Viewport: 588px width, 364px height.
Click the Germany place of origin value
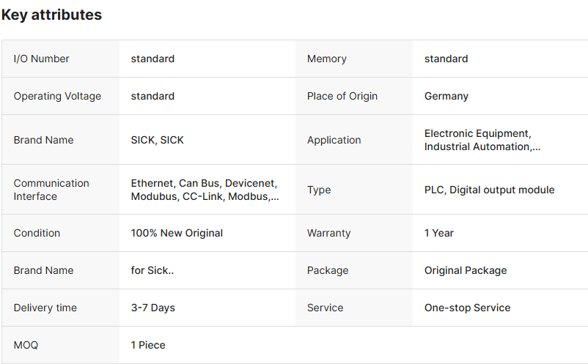pyautogui.click(x=446, y=96)
